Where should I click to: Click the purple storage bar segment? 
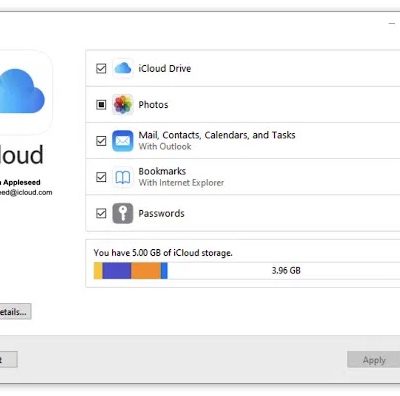point(117,271)
